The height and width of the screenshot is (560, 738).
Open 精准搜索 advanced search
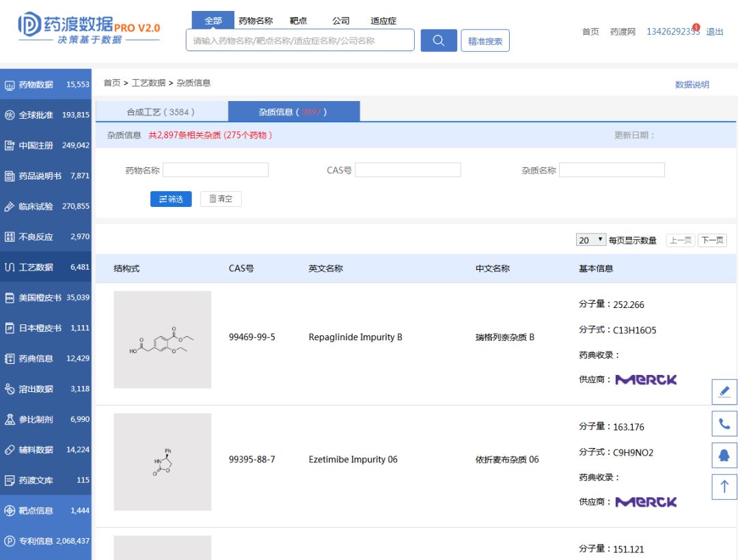(485, 41)
